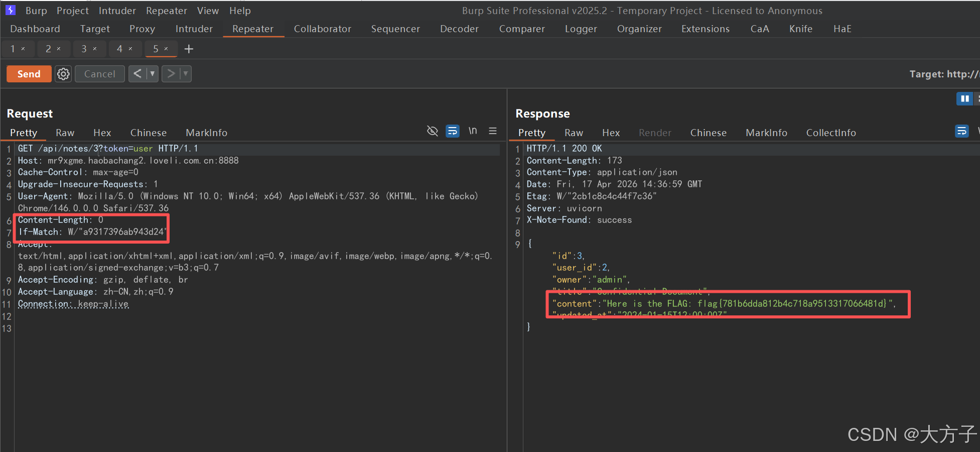Select Hex view in Response panel
Image resolution: width=980 pixels, height=452 pixels.
[611, 133]
